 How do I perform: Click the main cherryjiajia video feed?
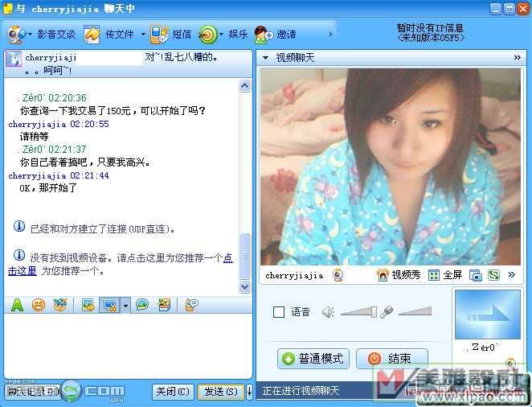point(391,167)
